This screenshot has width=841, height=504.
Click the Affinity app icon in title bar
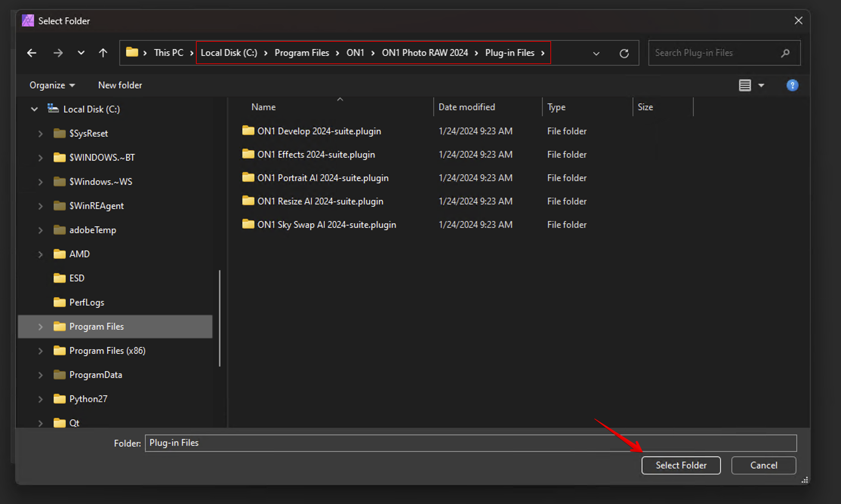(x=28, y=21)
